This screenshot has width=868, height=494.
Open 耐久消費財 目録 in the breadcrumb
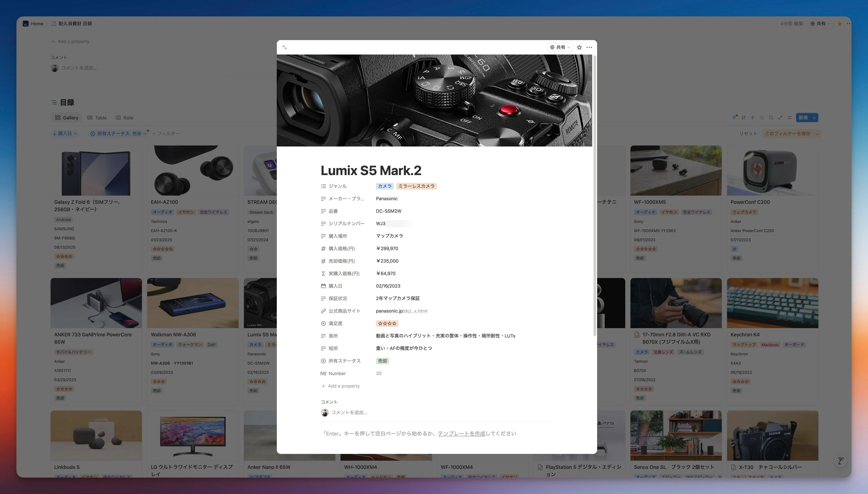click(75, 23)
